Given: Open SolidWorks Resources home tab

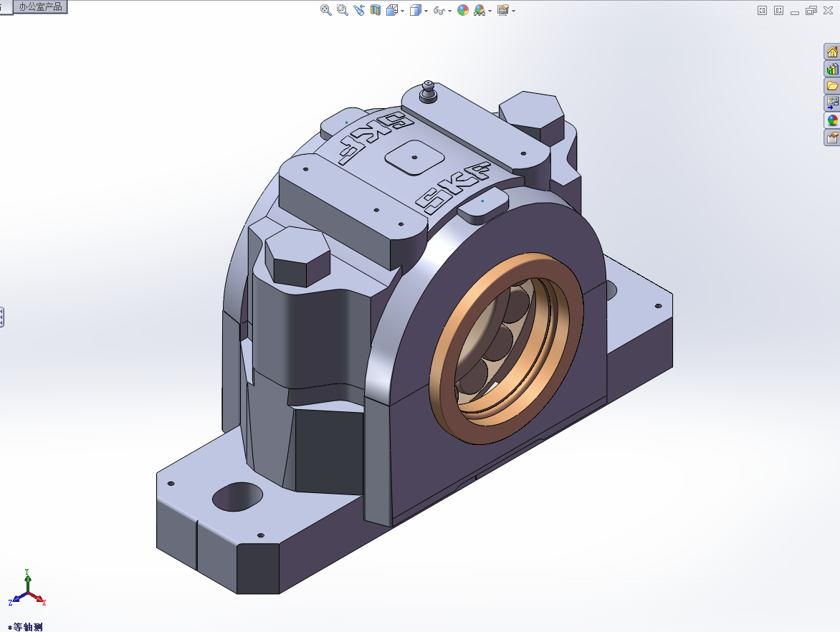Looking at the screenshot, I should click(832, 52).
